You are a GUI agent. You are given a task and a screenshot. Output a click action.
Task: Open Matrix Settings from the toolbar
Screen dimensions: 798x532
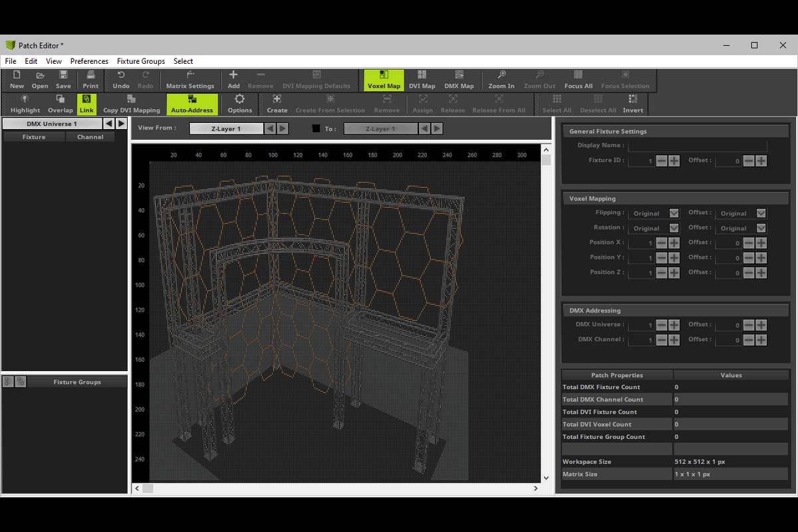[190, 80]
